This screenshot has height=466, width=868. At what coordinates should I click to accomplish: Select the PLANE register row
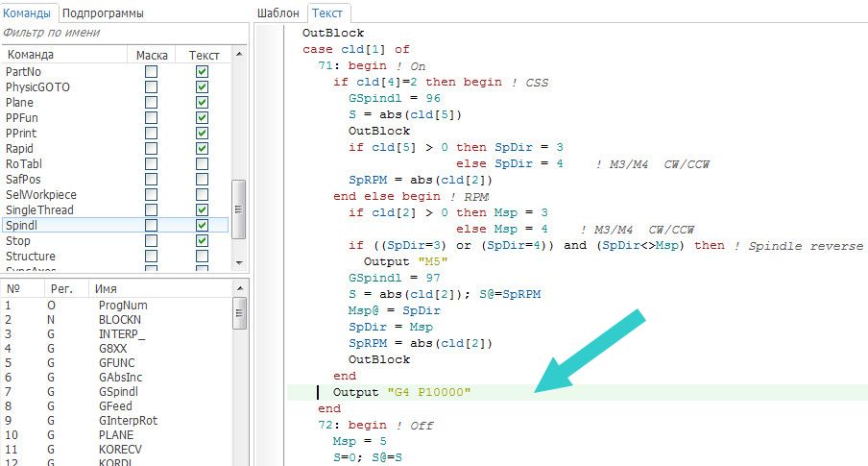pos(117,435)
